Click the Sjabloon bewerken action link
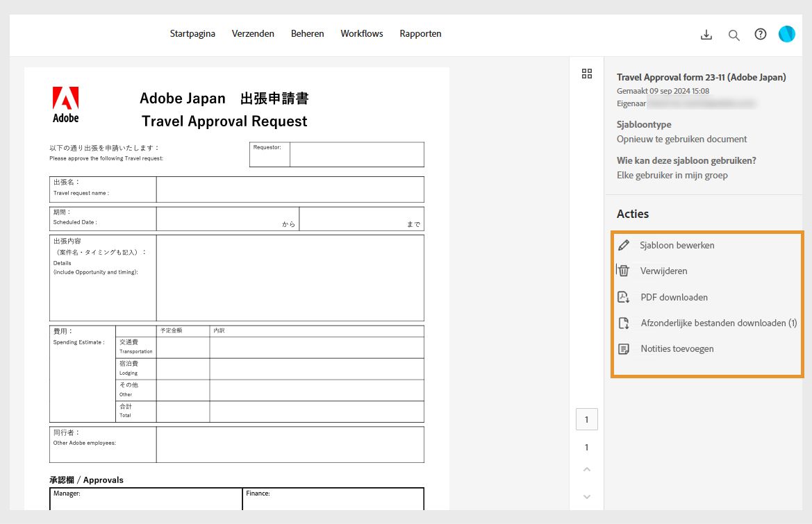 coord(677,245)
